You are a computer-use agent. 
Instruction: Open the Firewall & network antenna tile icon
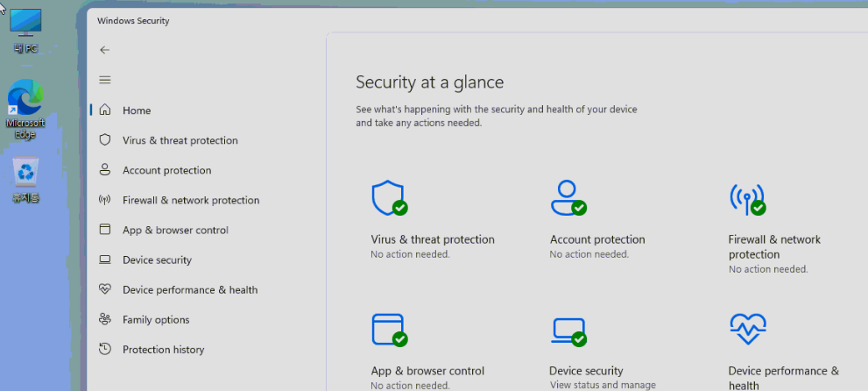pos(747,199)
